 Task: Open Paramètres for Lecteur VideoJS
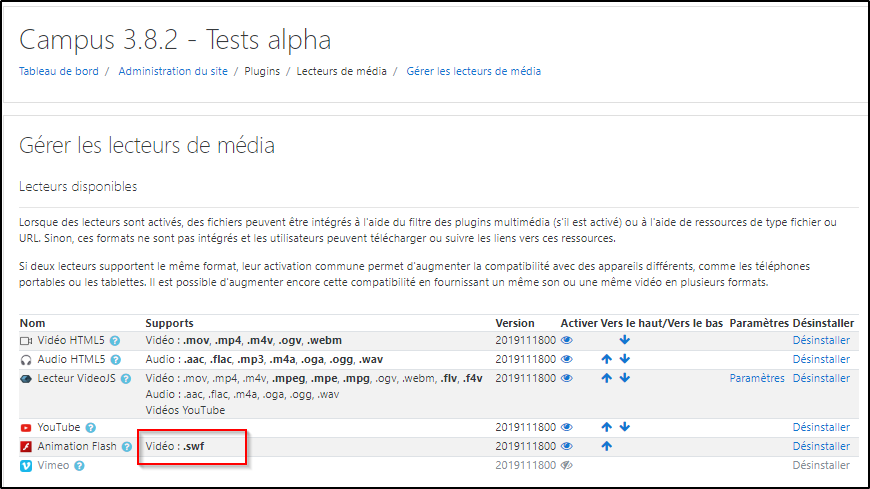point(757,378)
